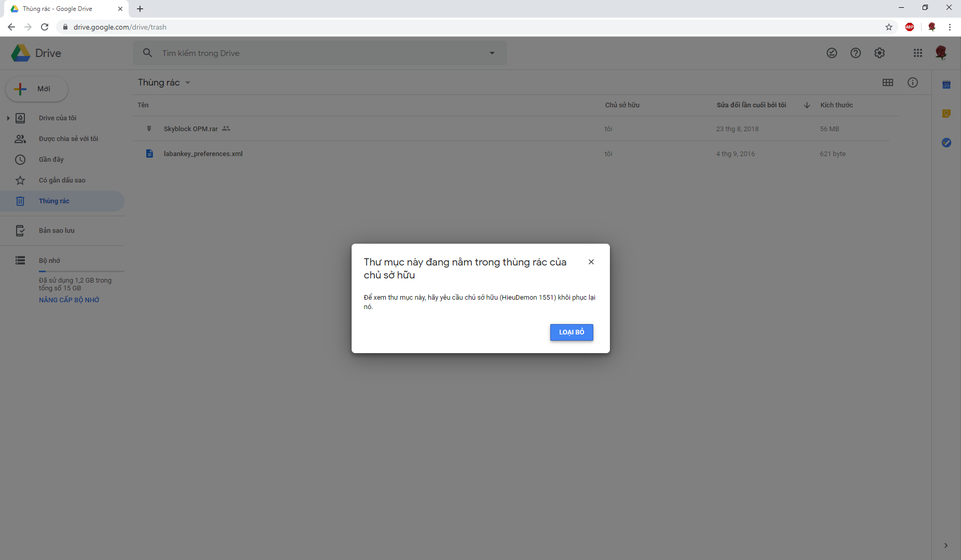Open a new browser tab
Screen dimensions: 961x560
tap(140, 9)
